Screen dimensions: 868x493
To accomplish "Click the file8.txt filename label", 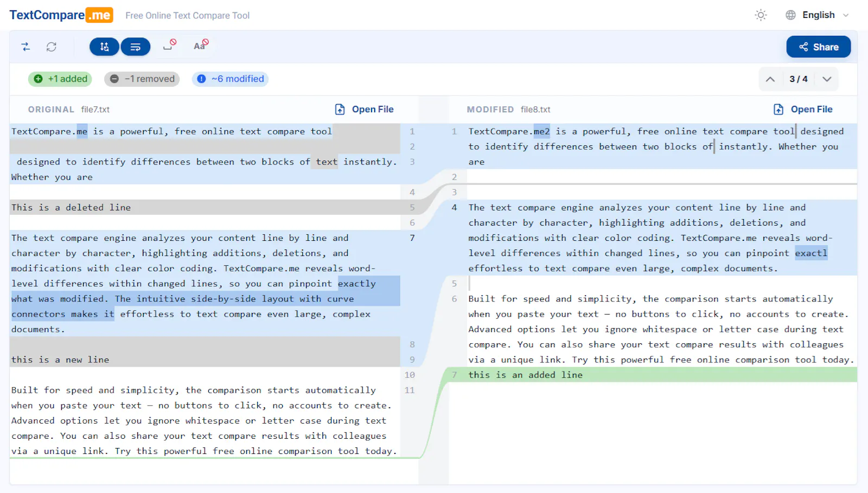I will [x=535, y=110].
